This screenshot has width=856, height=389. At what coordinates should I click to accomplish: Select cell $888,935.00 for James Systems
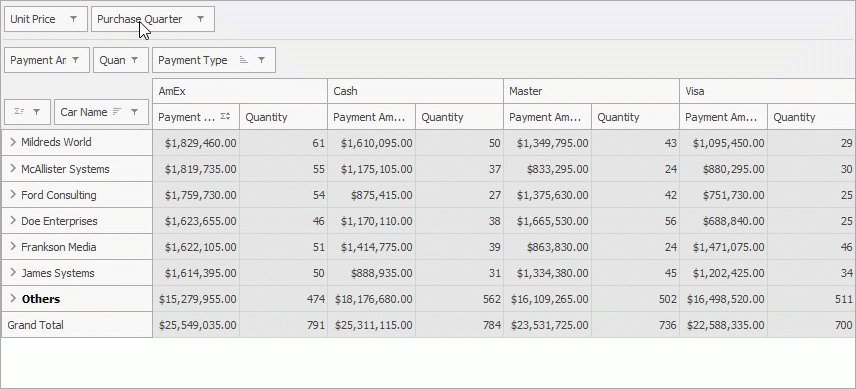point(372,273)
